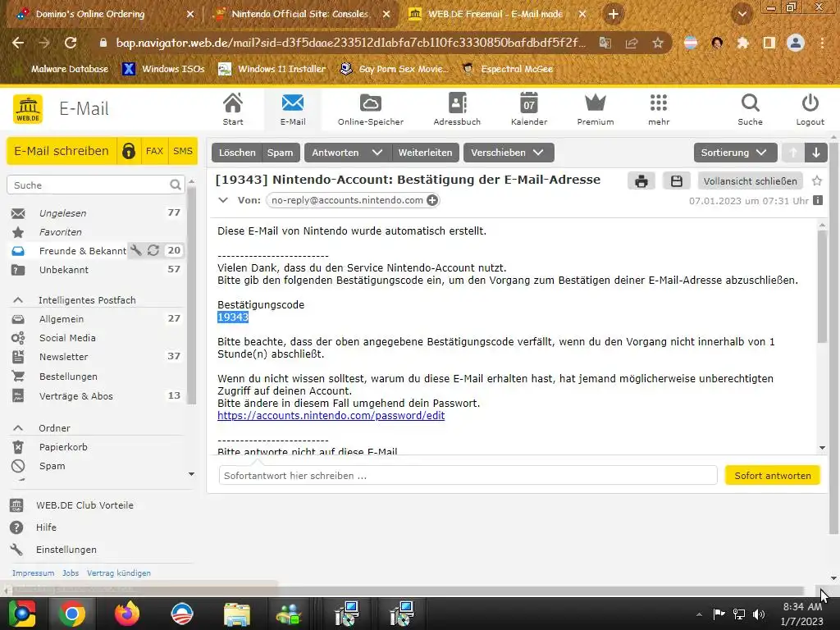Open Firefox from the taskbar
Screen dimensions: 840x630
tap(127, 614)
